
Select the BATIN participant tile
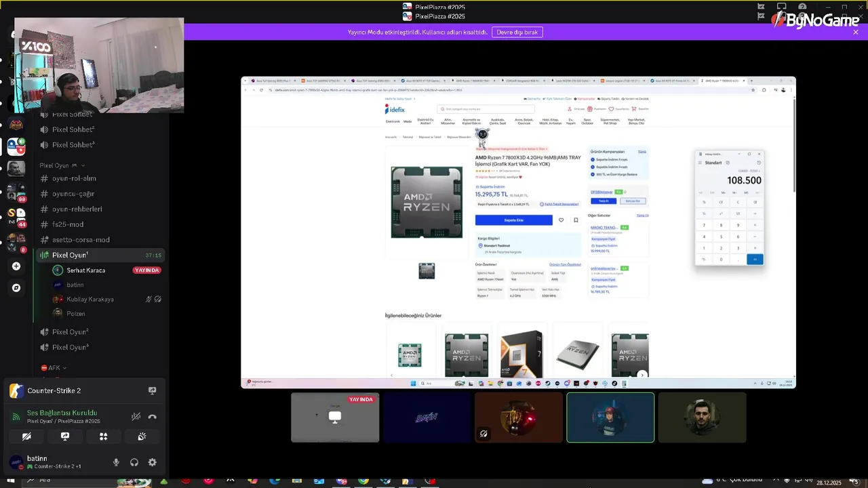pyautogui.click(x=427, y=418)
